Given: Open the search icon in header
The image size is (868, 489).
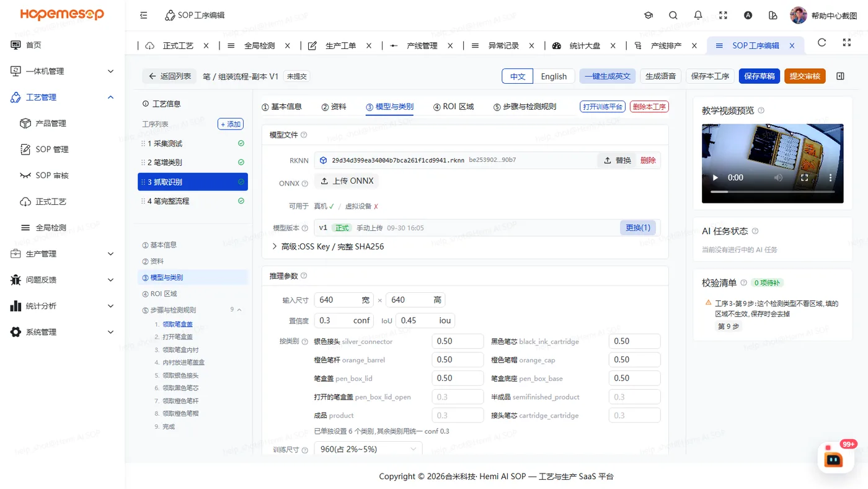Looking at the screenshot, I should point(673,15).
